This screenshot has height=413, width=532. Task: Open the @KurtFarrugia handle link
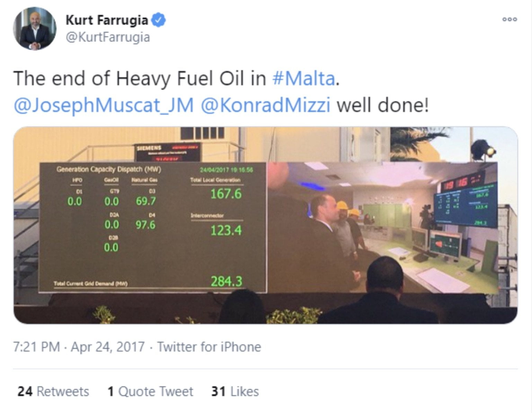tap(108, 37)
